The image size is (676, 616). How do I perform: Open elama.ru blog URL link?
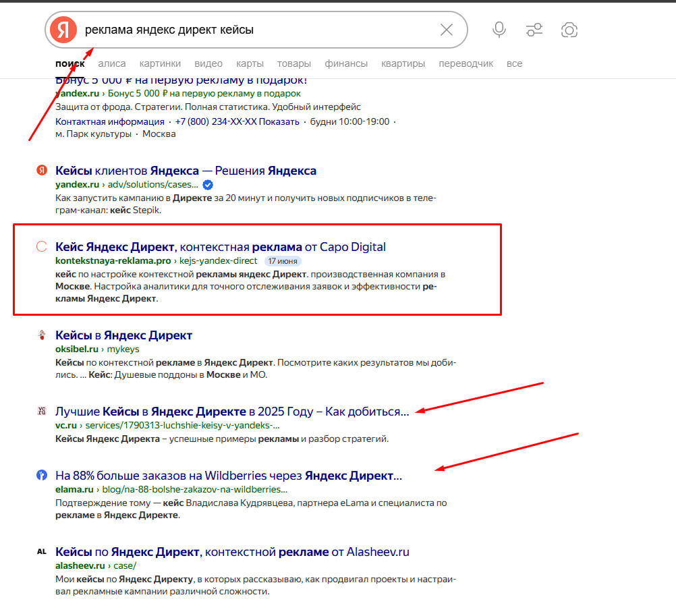click(x=171, y=490)
